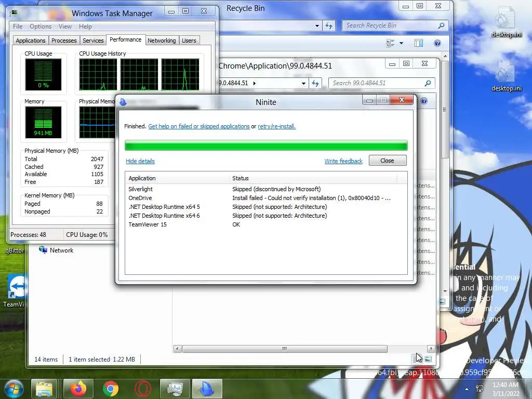532x399 pixels.
Task: Select the Performance tab
Action: tap(126, 39)
